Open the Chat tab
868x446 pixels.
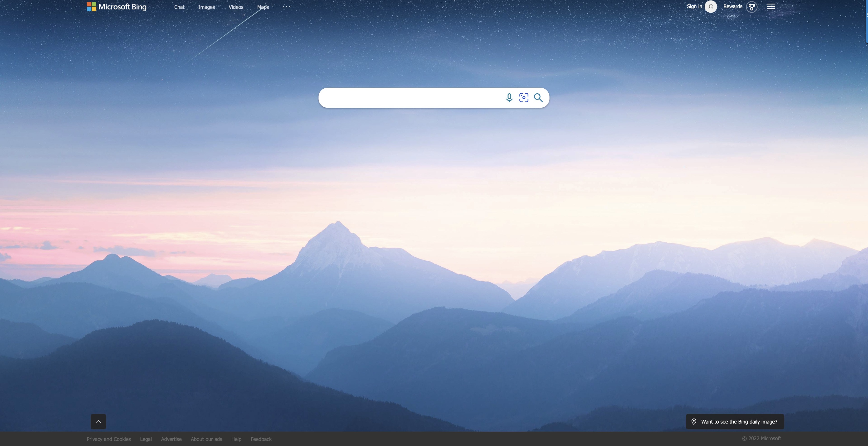point(179,7)
